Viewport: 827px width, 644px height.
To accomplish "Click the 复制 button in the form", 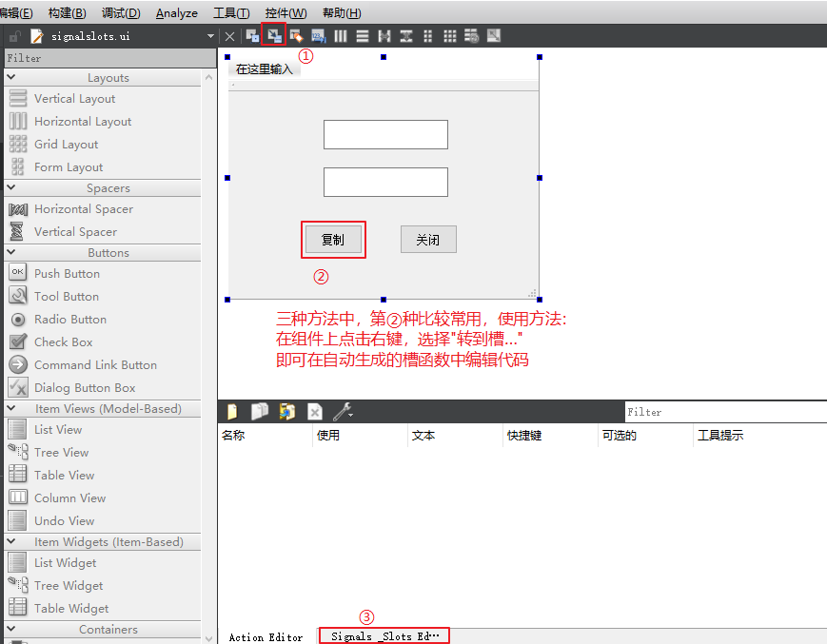I will [x=333, y=239].
